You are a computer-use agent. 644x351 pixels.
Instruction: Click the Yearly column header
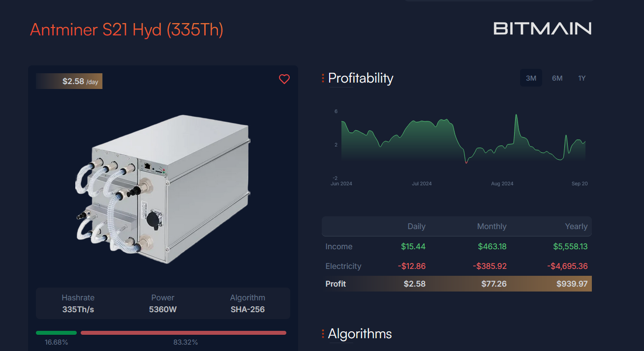(x=576, y=227)
